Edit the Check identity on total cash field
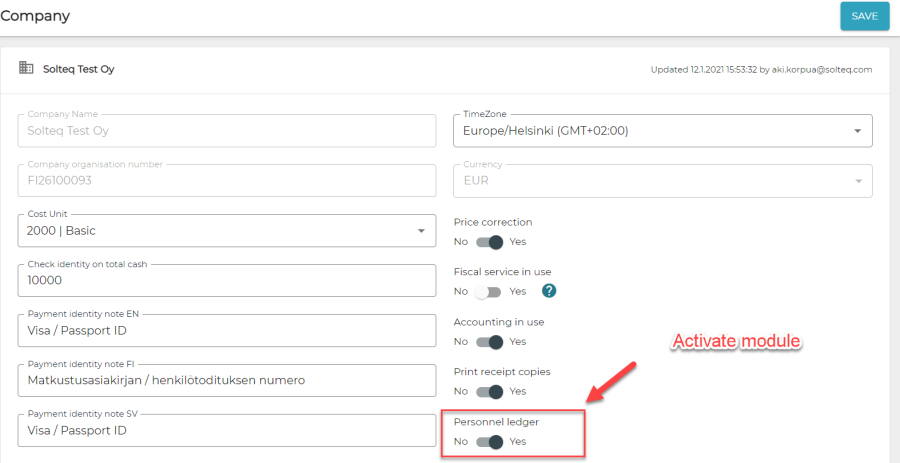The image size is (900, 463). pyautogui.click(x=227, y=281)
